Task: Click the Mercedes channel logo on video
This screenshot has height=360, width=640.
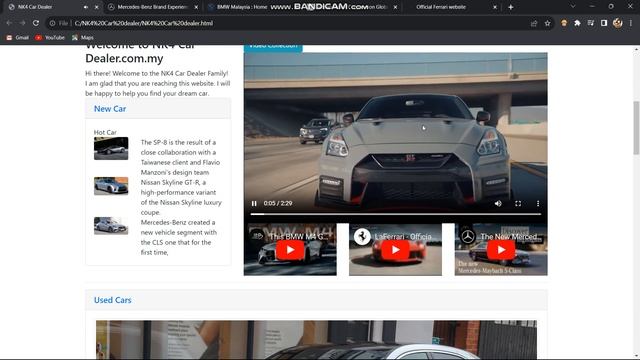Action: pyautogui.click(x=468, y=237)
